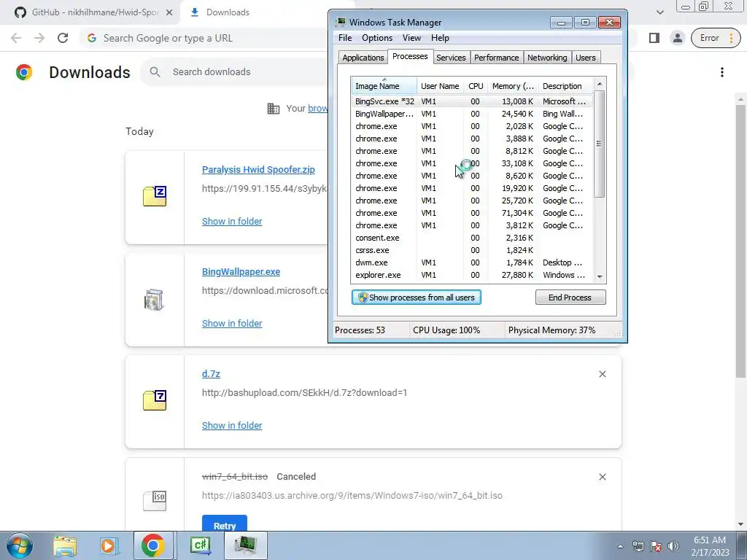Viewport: 747px width, 560px height.
Task: Click the zip file icon for Paralysis
Action: click(x=155, y=196)
